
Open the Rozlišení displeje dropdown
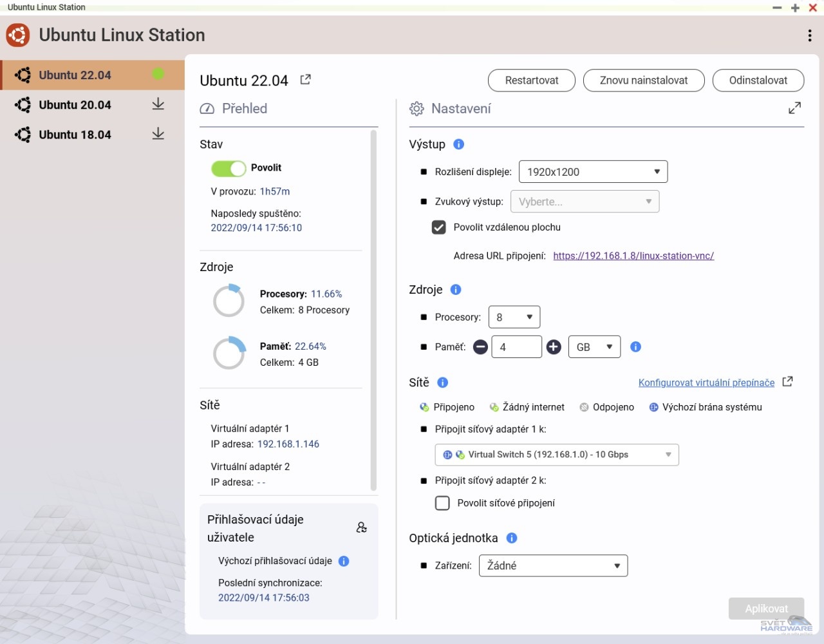coord(592,172)
